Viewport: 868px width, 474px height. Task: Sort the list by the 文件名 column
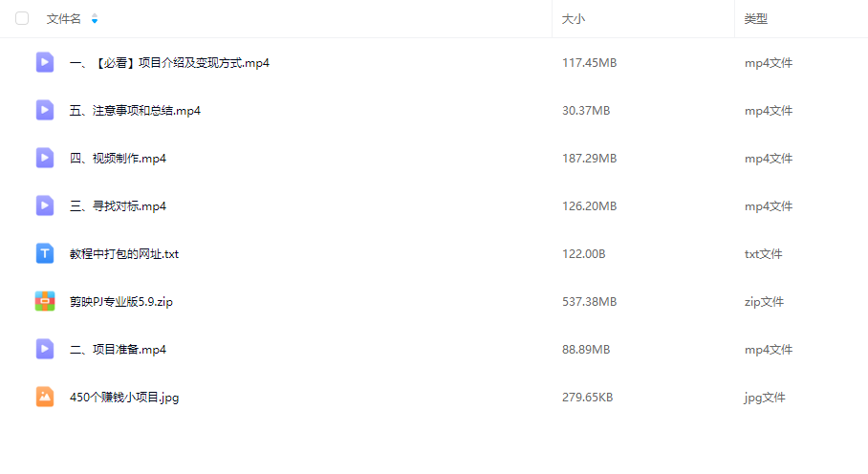tap(64, 18)
